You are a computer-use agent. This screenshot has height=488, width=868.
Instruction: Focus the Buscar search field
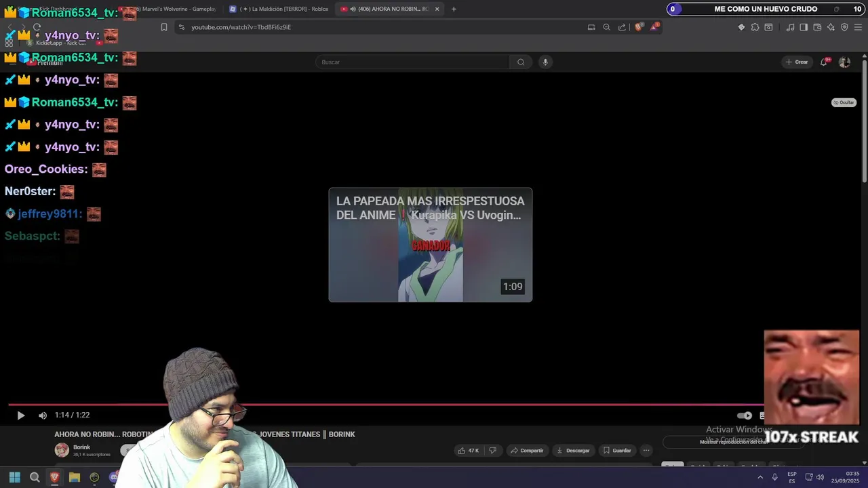[x=412, y=62]
